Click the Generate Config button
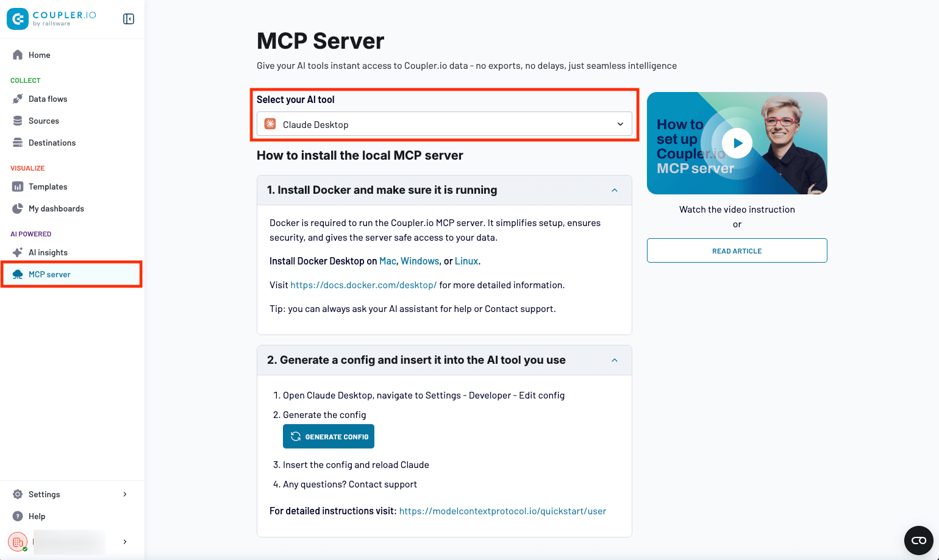 tap(329, 436)
